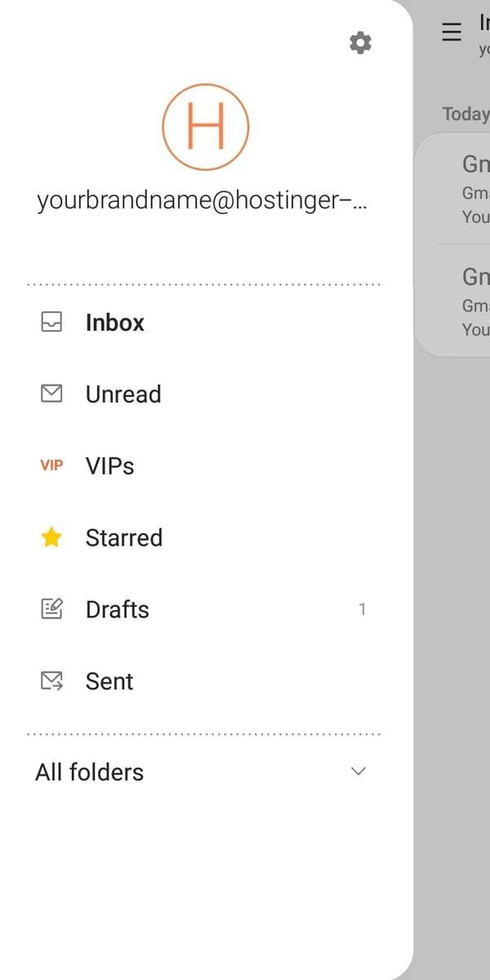Tap the orange VIP icon
This screenshot has height=980, width=490.
click(x=51, y=465)
